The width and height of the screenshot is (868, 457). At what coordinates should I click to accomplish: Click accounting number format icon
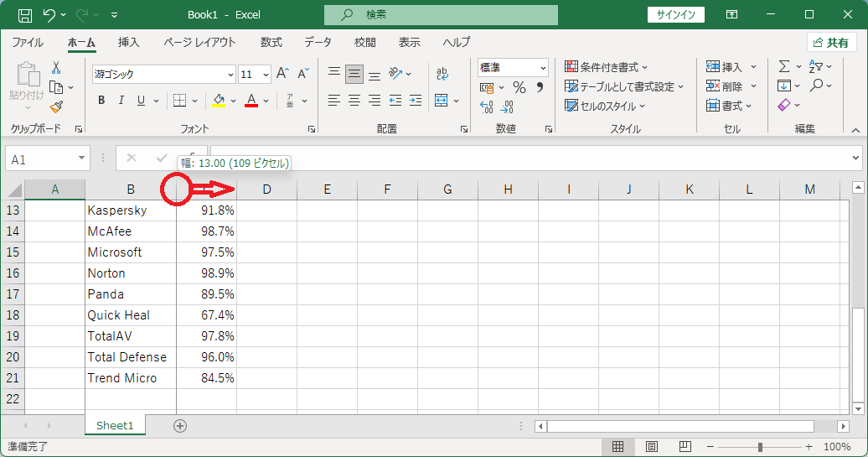[x=487, y=87]
